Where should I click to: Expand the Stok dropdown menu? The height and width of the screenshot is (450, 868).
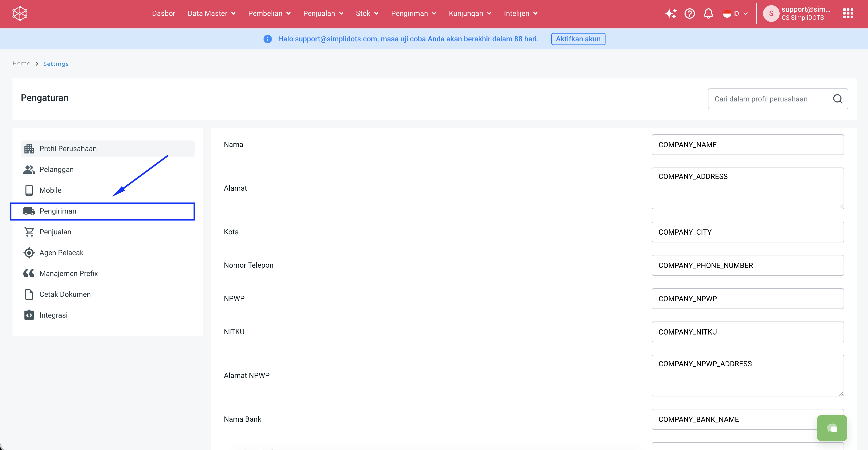click(367, 14)
